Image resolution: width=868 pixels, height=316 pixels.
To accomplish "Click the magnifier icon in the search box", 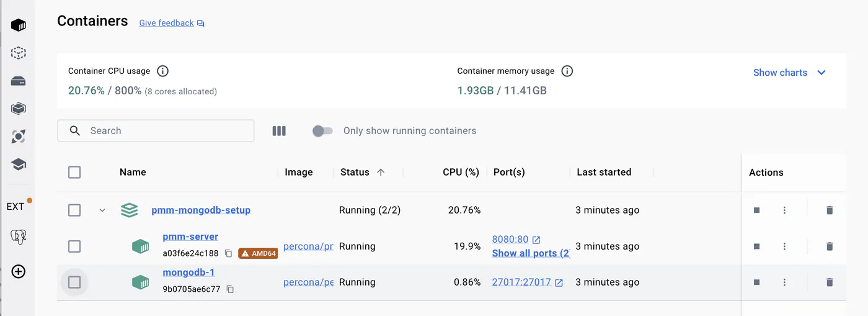I will 75,131.
